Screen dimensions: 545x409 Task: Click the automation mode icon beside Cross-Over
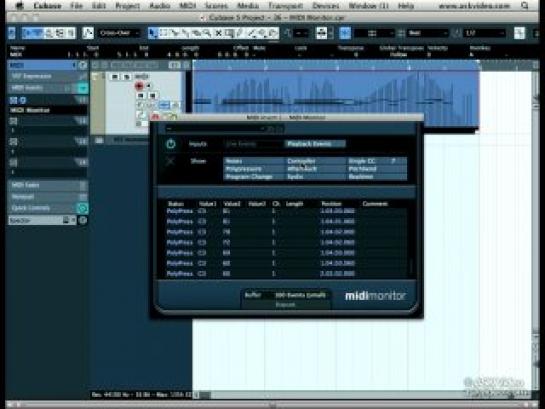pos(88,33)
